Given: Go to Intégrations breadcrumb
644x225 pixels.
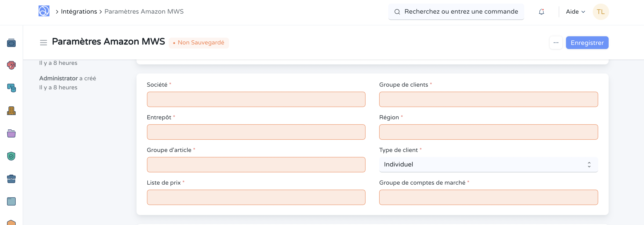Looking at the screenshot, I should pos(79,12).
